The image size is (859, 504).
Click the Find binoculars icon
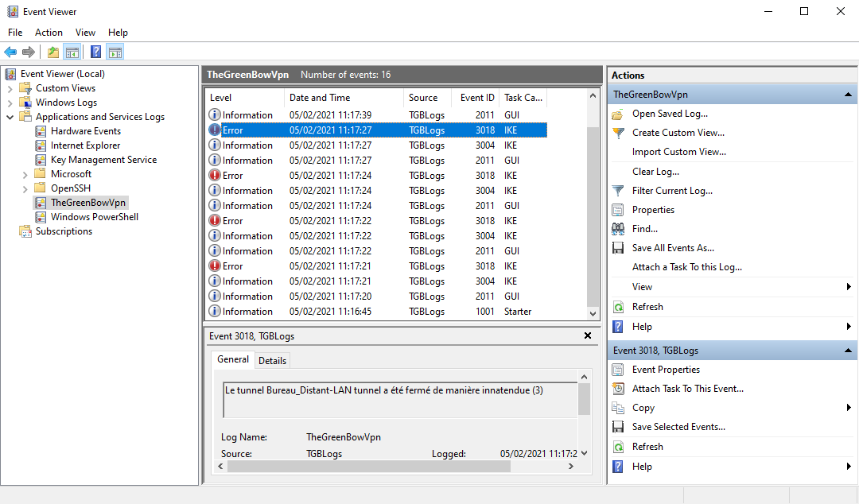tap(618, 229)
